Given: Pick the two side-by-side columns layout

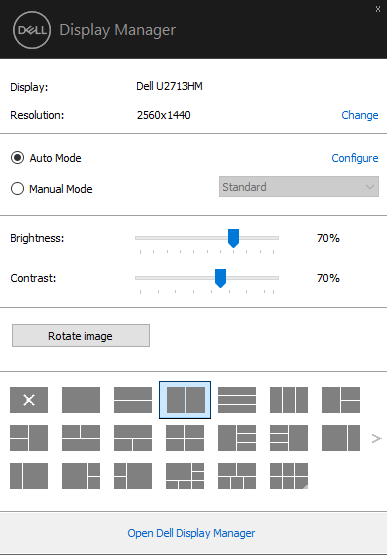Looking at the screenshot, I should tap(185, 400).
